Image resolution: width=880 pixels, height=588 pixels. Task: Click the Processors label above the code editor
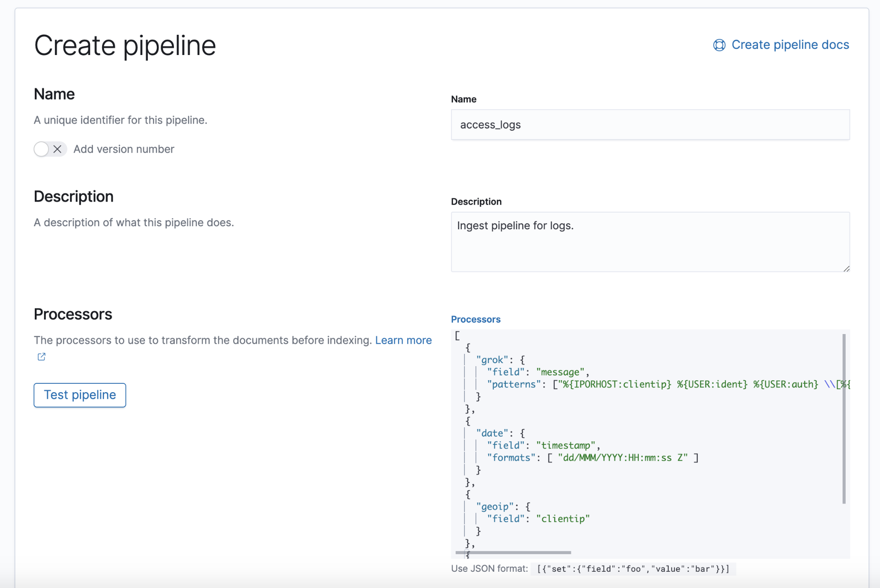point(475,319)
